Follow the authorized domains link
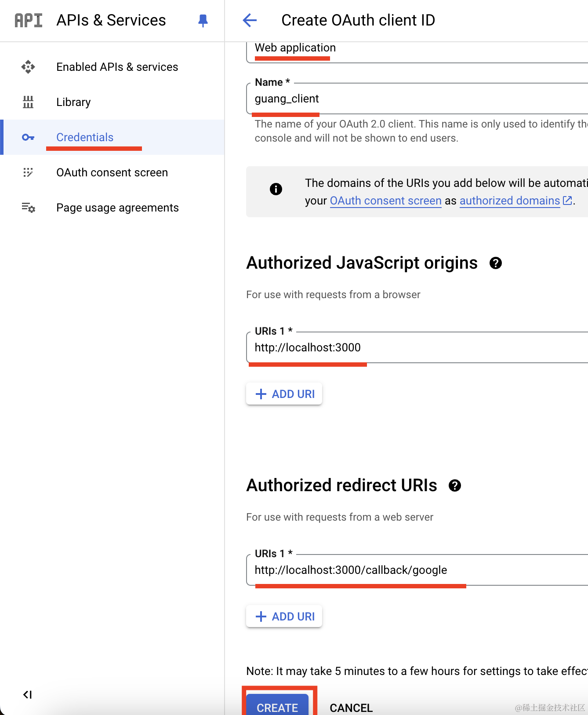Image resolution: width=588 pixels, height=715 pixels. tap(510, 201)
